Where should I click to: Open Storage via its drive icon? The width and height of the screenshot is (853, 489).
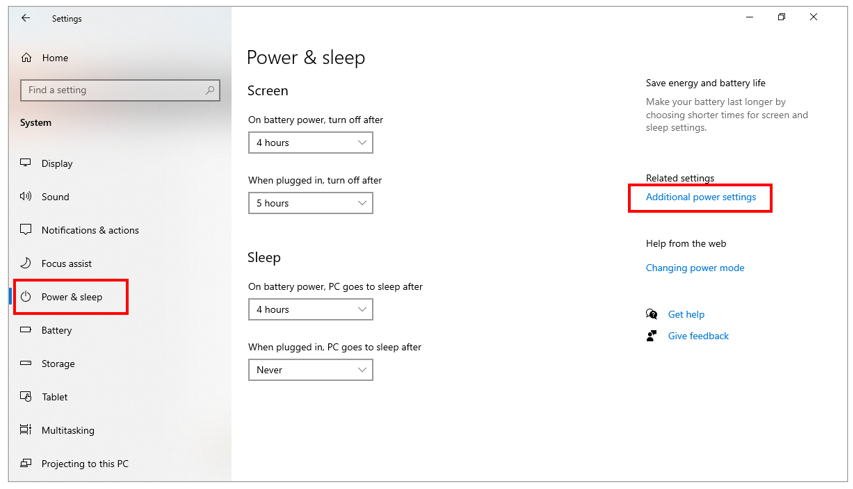click(26, 363)
